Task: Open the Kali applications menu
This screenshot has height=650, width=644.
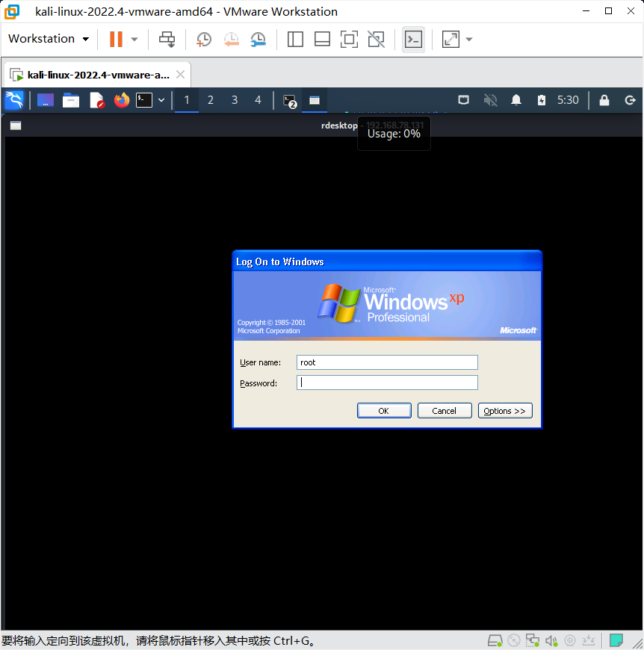Action: pos(14,100)
